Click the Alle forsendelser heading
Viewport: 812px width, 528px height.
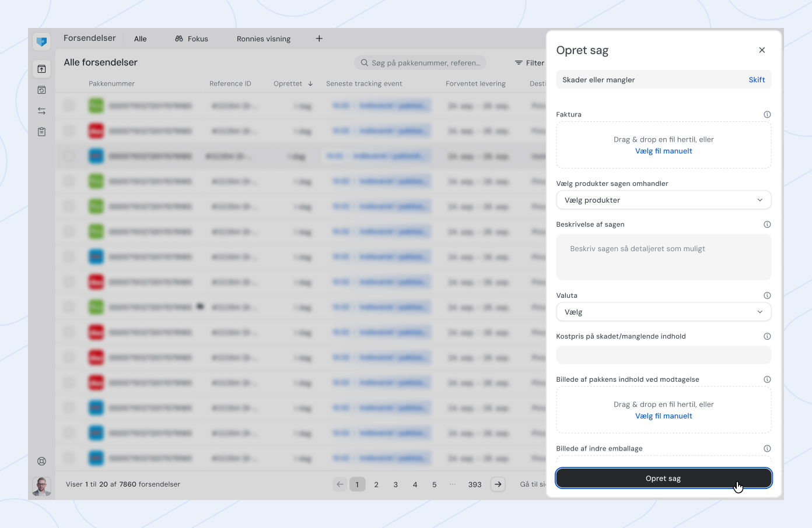101,62
